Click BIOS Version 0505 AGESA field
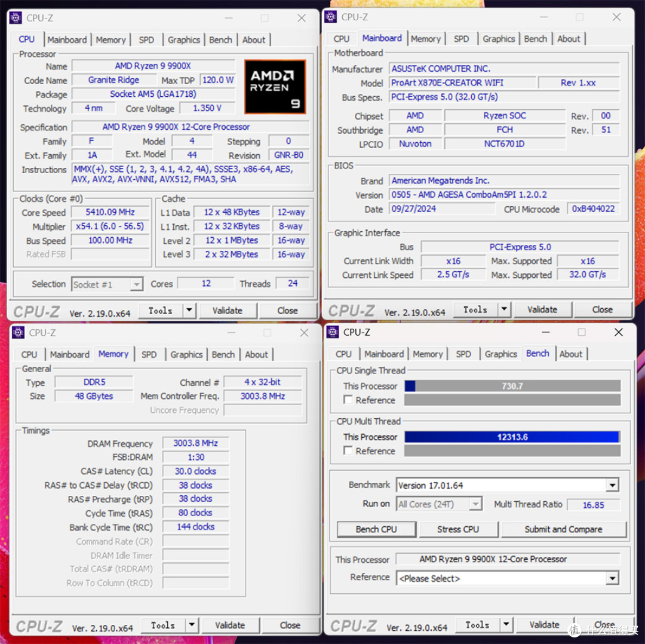The width and height of the screenshot is (645, 644). click(504, 194)
